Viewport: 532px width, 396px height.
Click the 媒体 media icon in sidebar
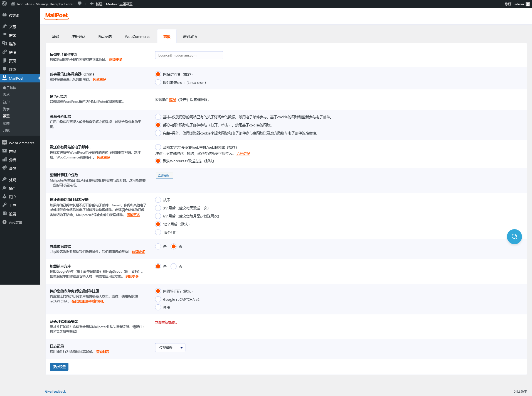pyautogui.click(x=4, y=44)
